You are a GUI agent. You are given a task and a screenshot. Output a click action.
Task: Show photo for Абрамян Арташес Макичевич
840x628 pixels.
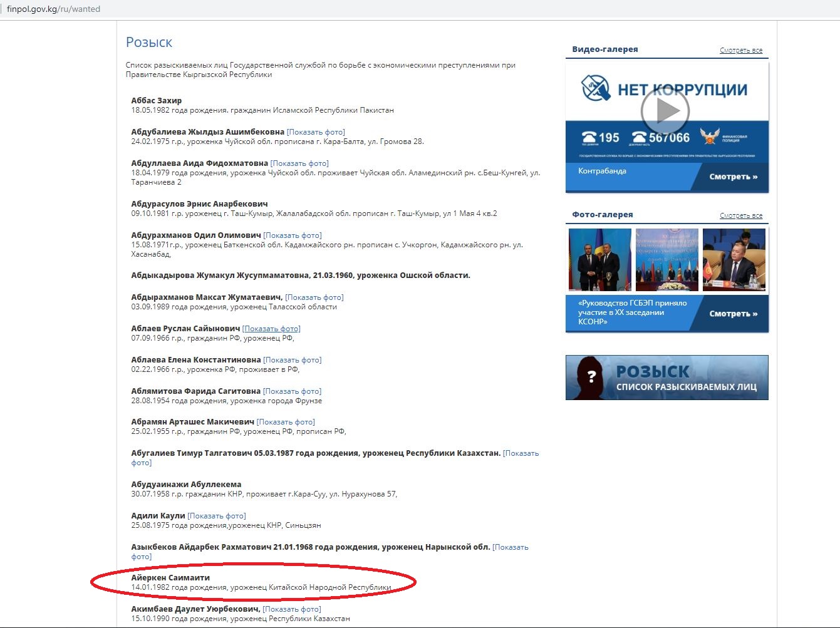286,422
